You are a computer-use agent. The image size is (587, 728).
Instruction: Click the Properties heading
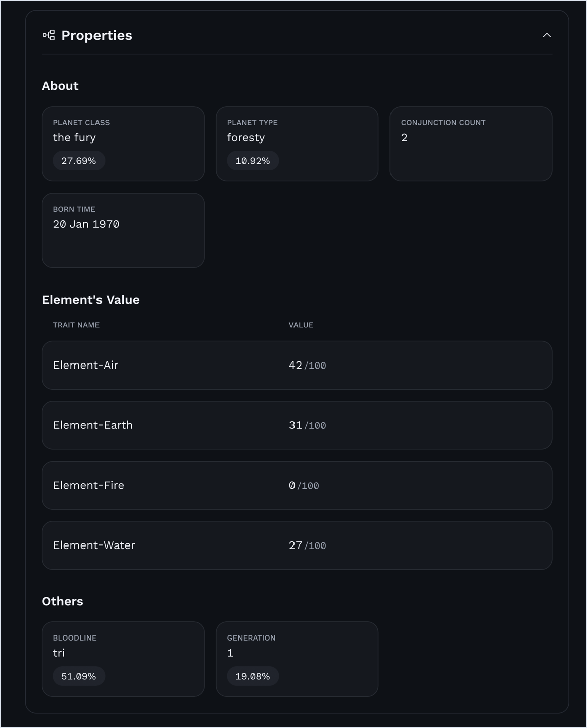click(96, 35)
